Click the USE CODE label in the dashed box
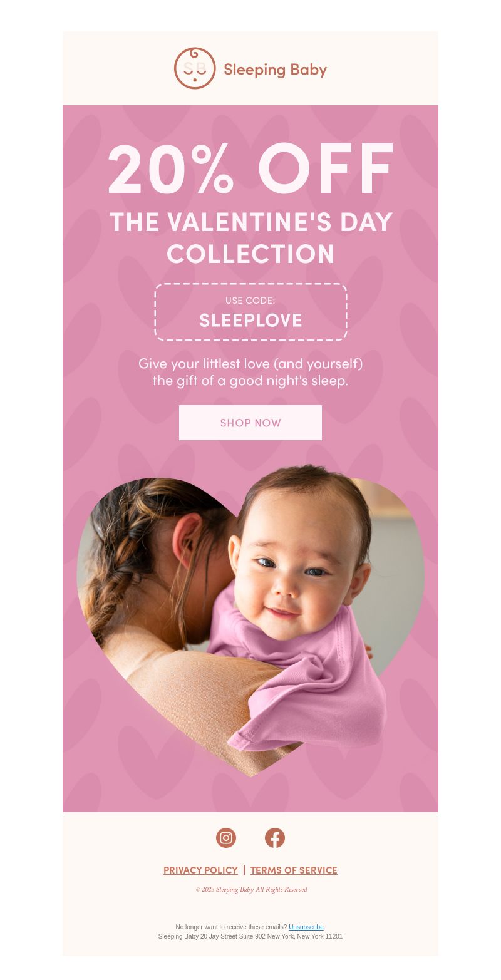 coord(250,301)
